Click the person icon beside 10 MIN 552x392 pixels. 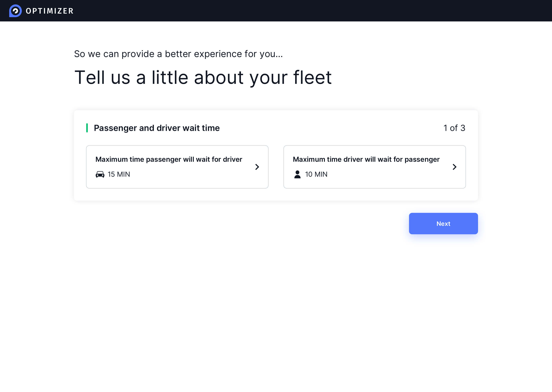pos(297,174)
